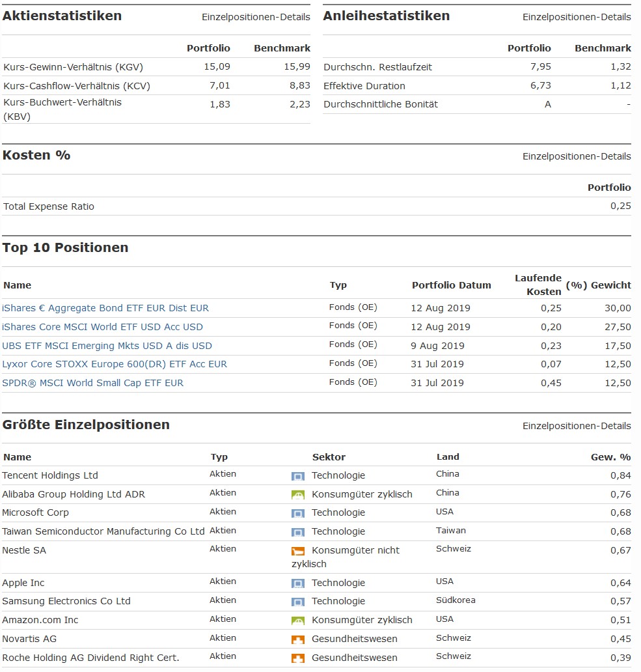Screen dimensions: 641x672
Task: Click KGV portfolio value 15,09
Action: pyautogui.click(x=217, y=67)
